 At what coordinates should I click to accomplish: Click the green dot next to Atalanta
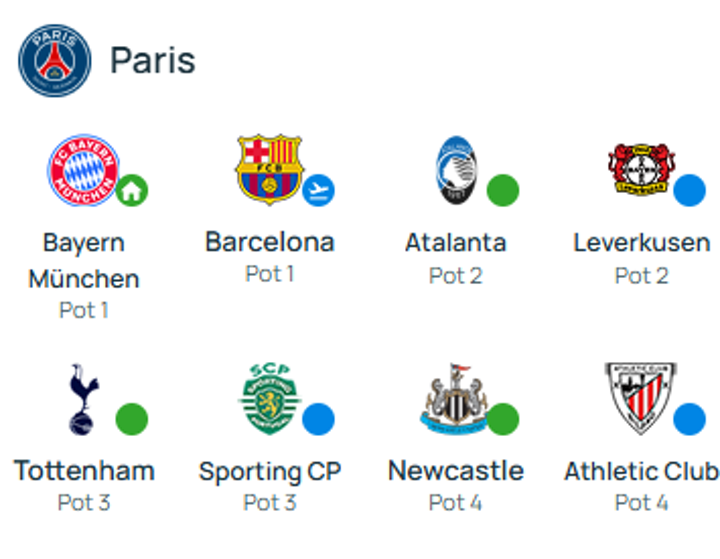pyautogui.click(x=503, y=190)
